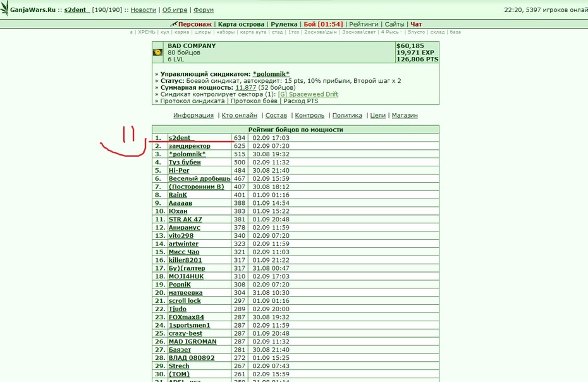The image size is (588, 382).
Task: Open the Чат link
Action: pos(416,25)
